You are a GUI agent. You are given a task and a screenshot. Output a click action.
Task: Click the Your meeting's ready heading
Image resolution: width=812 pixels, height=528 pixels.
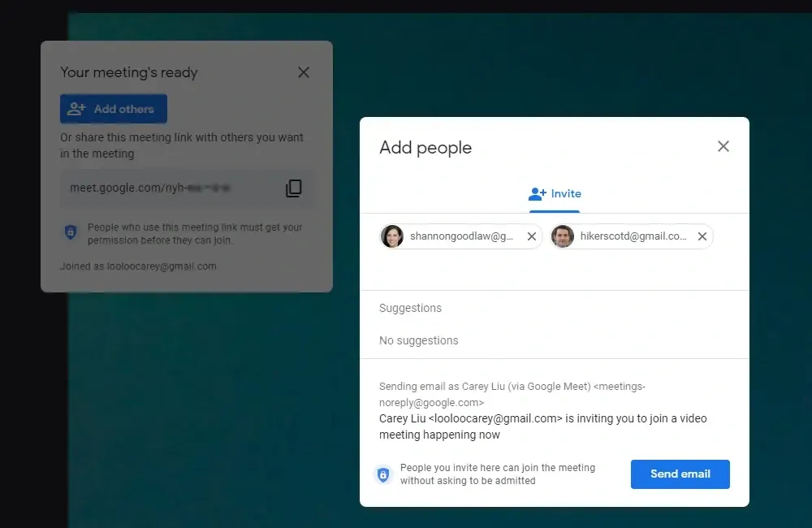click(129, 72)
